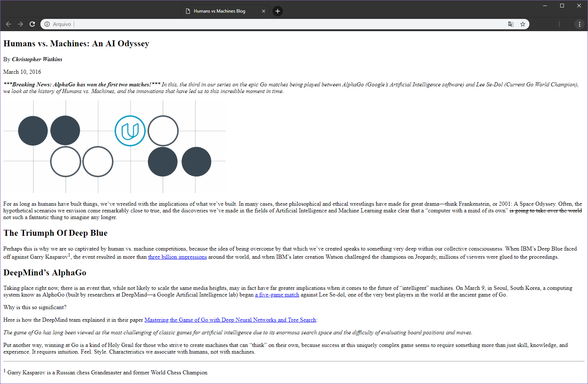Viewport: 588px width, 384px height.
Task: Reload the page with the refresh icon
Action: [32, 24]
